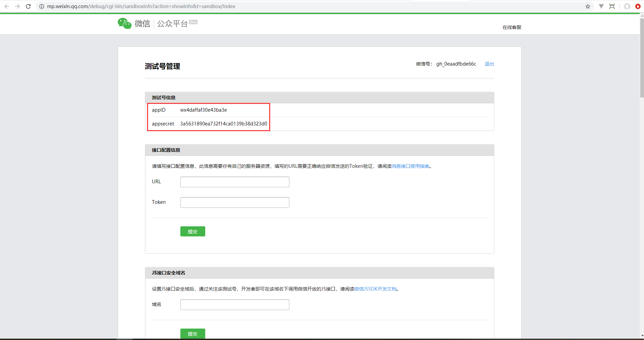Click the Token input field
The height and width of the screenshot is (340, 644).
[x=235, y=202]
